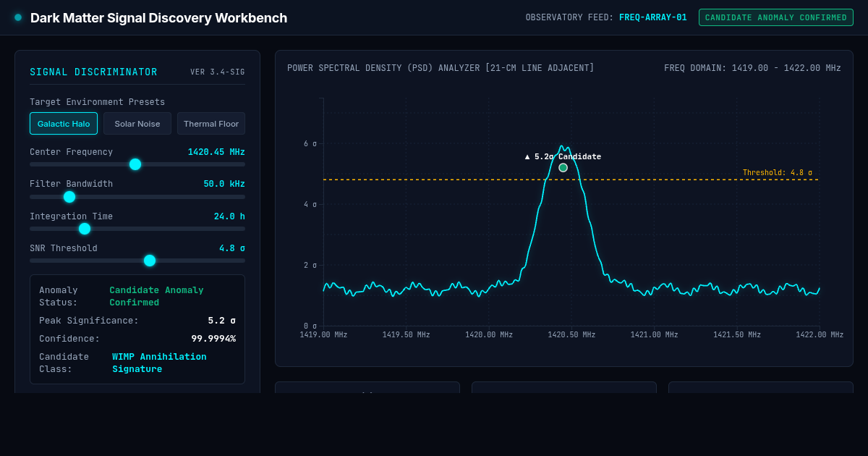
Task: Click the 2 σ y-axis label
Action: [310, 265]
